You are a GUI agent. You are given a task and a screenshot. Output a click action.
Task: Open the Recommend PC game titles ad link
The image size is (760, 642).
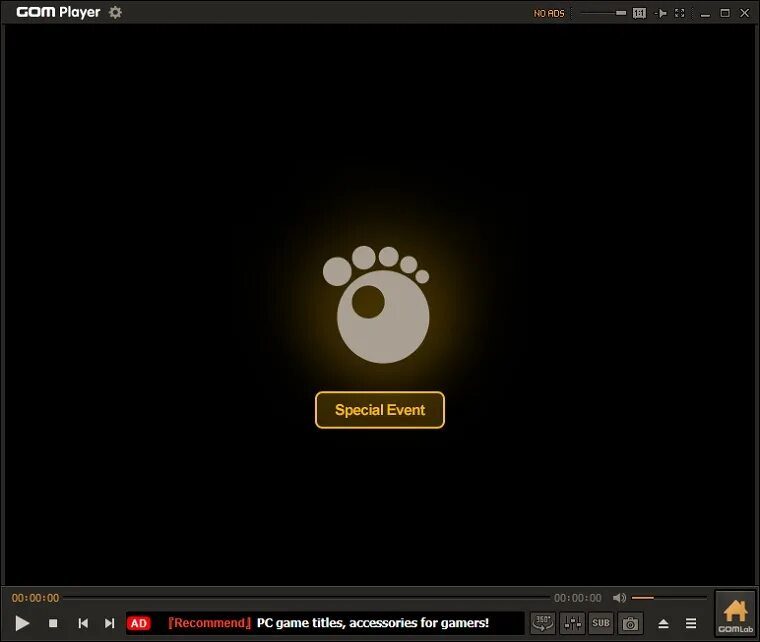point(329,623)
